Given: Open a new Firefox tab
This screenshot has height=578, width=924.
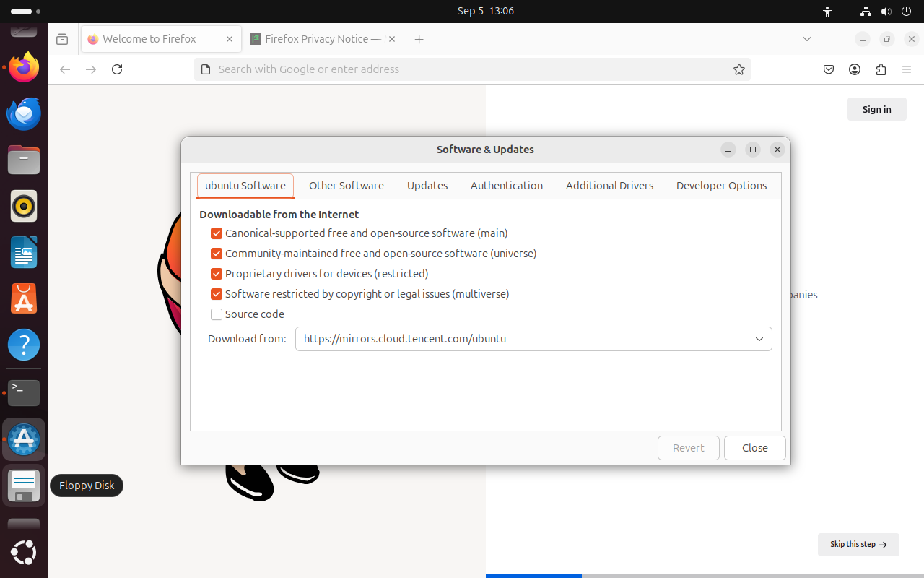Looking at the screenshot, I should click(x=419, y=39).
